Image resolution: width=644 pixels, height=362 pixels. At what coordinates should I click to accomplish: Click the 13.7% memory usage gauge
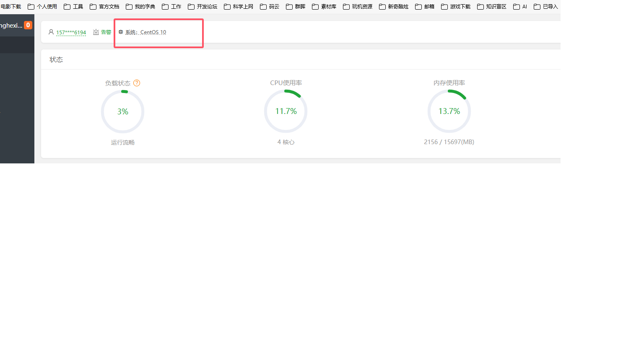tap(449, 111)
